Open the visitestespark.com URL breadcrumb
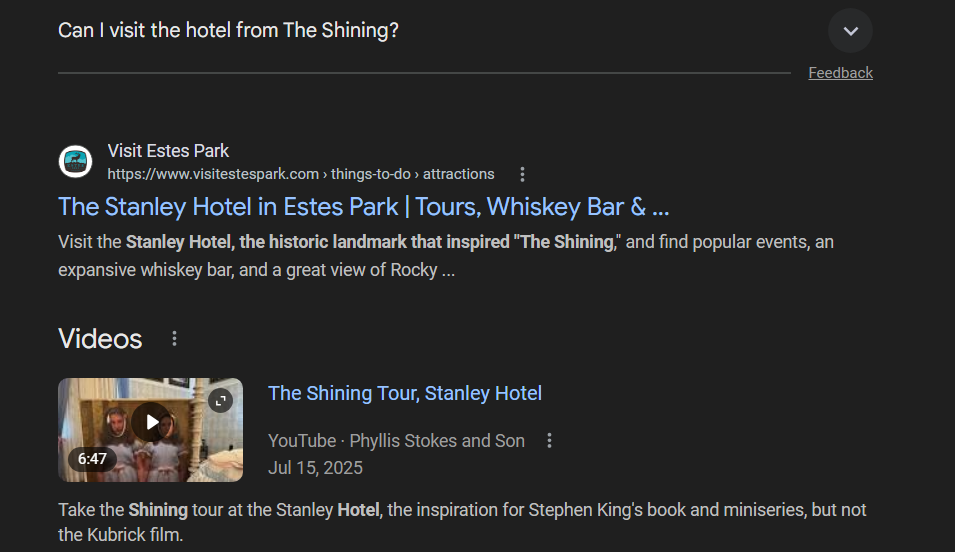 (x=300, y=174)
